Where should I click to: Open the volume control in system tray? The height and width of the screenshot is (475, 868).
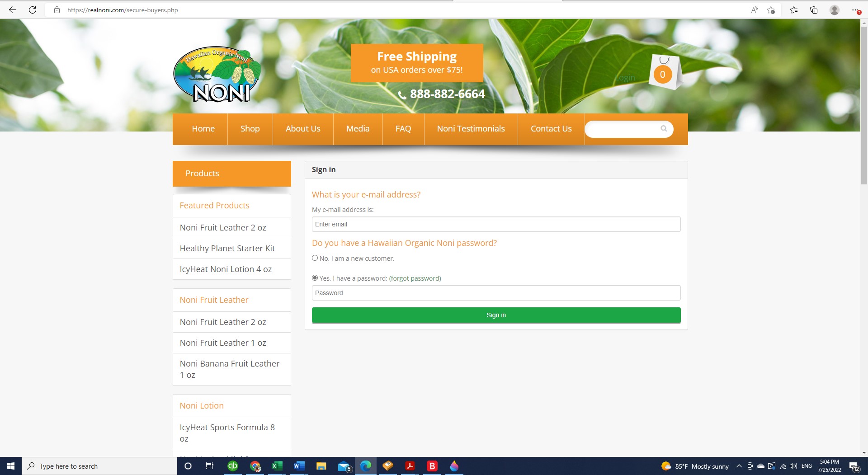pyautogui.click(x=793, y=466)
